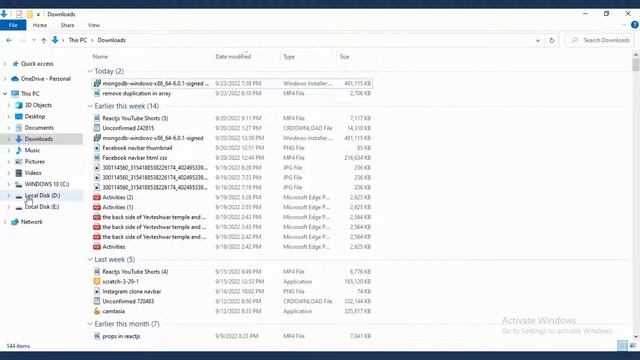Viewport: 640px width, 360px height.
Task: Refresh the Downloads folder view
Action: [552, 40]
